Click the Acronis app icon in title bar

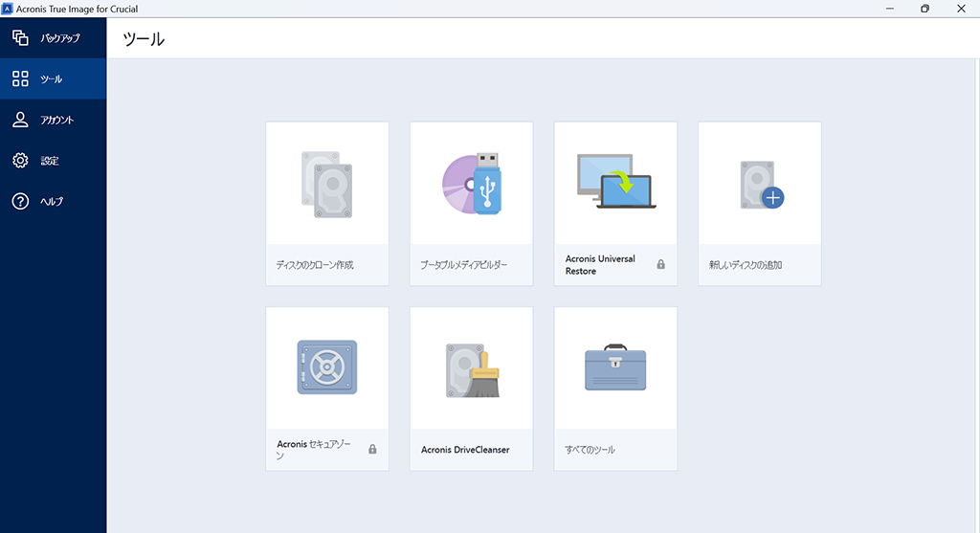click(8, 9)
